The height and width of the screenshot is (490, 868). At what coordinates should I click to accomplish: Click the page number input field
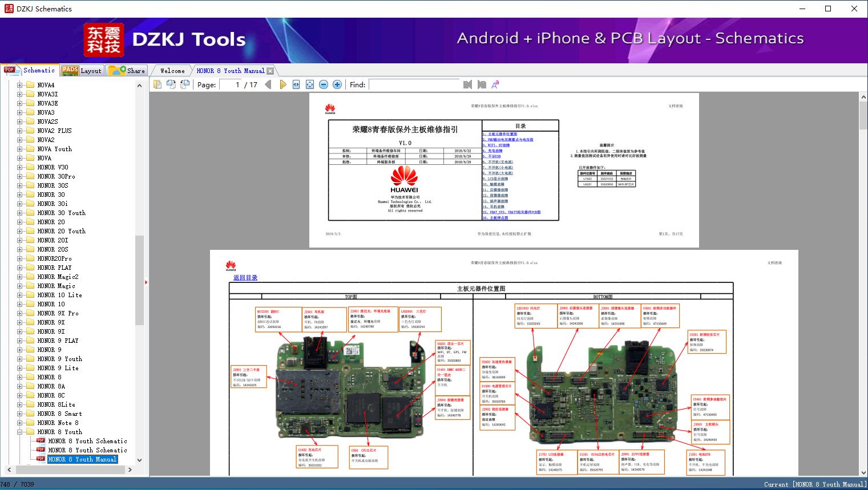pyautogui.click(x=230, y=84)
